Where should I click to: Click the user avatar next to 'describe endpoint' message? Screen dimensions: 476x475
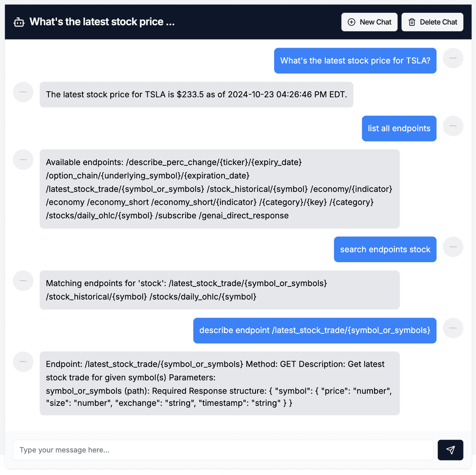[453, 328]
